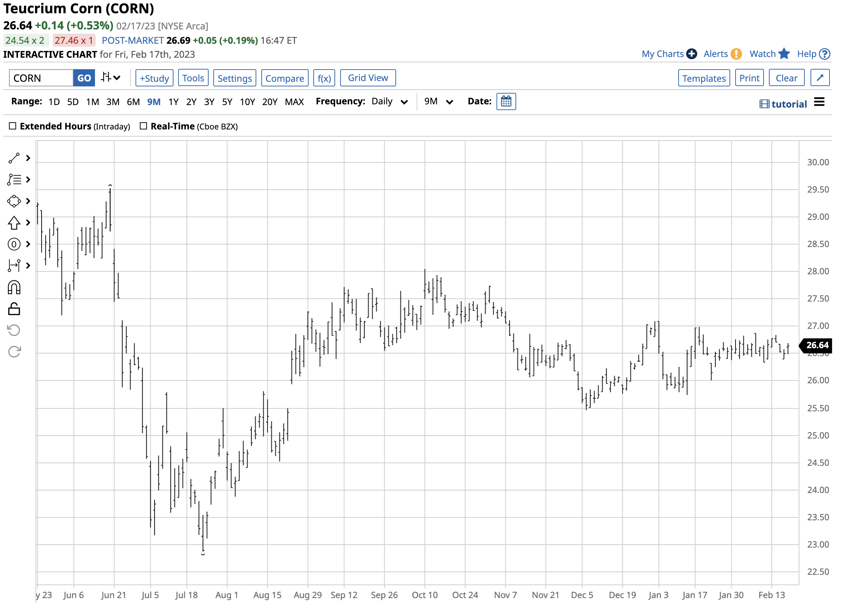
Task: Open the Tools button
Action: [193, 78]
